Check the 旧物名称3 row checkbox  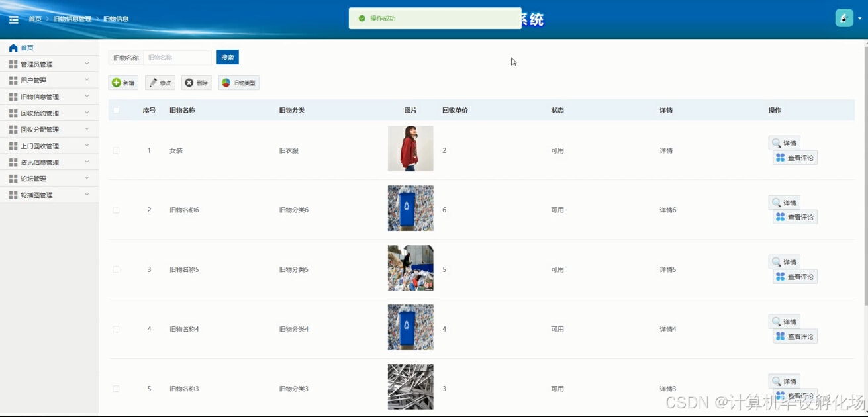coord(116,389)
